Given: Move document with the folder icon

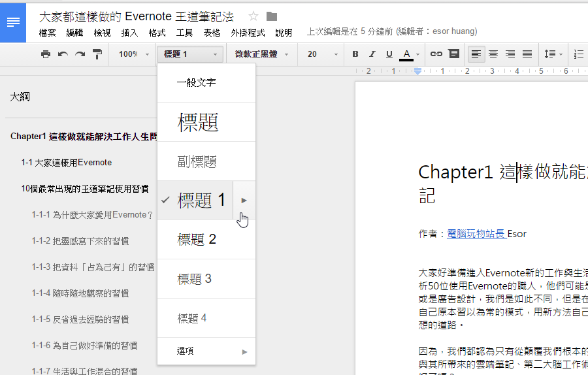Looking at the screenshot, I should (272, 16).
